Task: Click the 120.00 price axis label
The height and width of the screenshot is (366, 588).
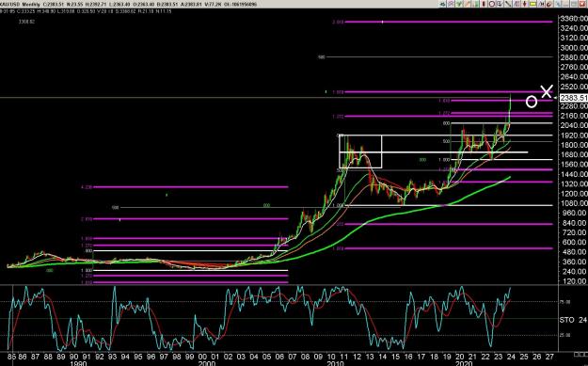Action: [x=575, y=281]
